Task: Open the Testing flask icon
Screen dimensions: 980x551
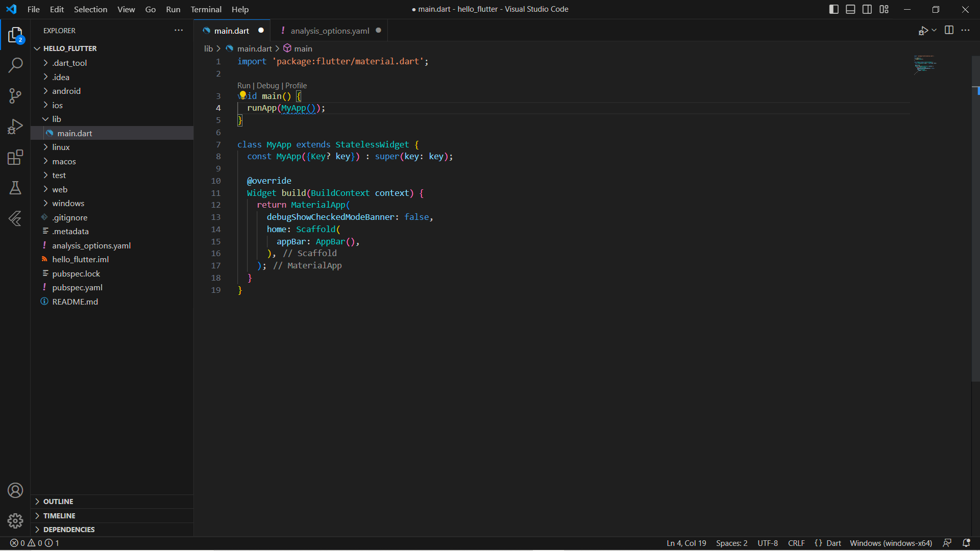Action: tap(15, 188)
